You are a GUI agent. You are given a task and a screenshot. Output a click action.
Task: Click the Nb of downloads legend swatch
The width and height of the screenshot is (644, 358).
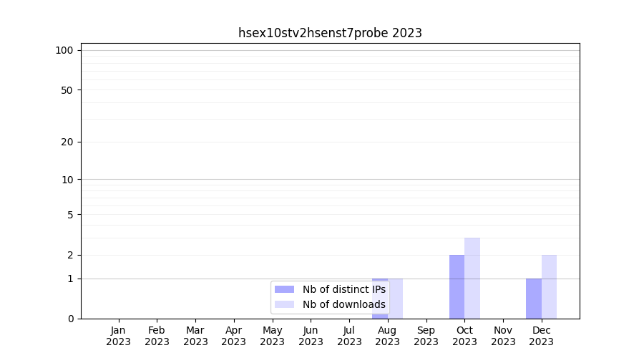coord(284,304)
